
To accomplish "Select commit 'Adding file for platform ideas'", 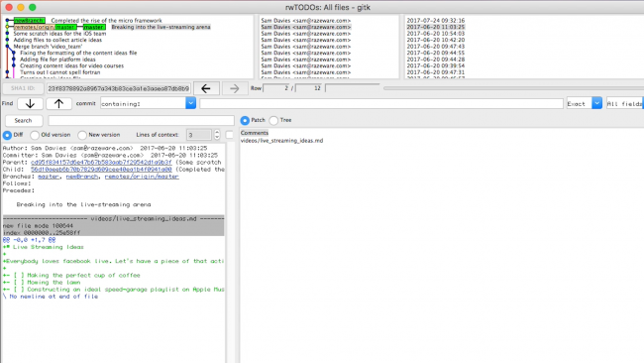I will (x=57, y=60).
